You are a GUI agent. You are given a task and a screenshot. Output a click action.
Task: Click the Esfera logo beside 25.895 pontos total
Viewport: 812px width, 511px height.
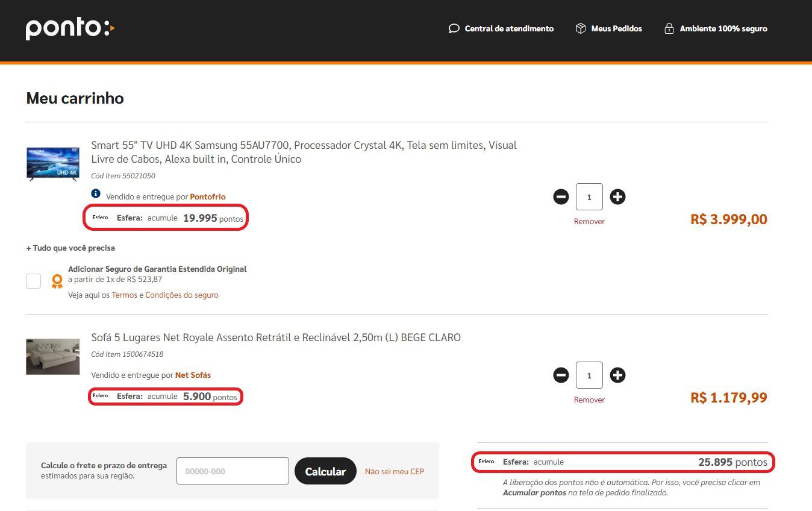(x=486, y=462)
